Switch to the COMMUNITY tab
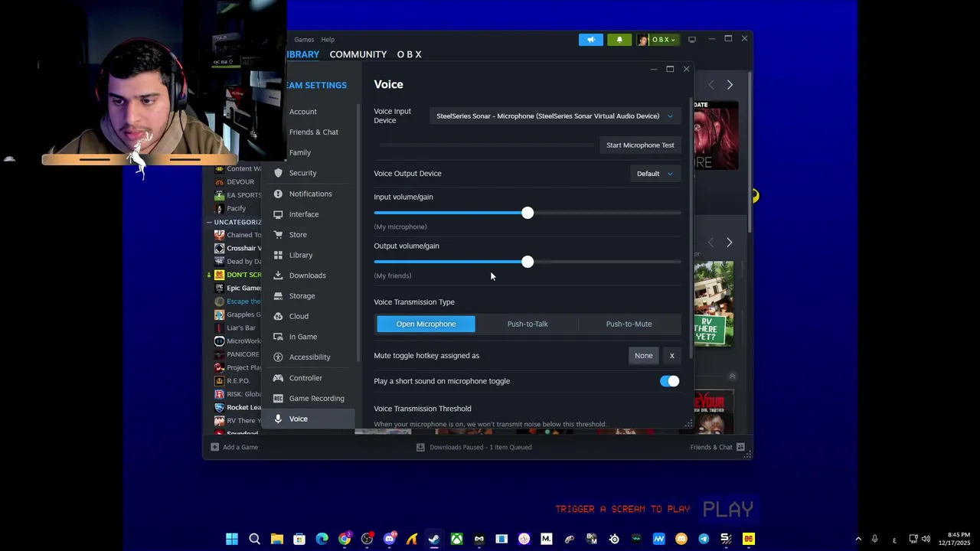 pyautogui.click(x=358, y=54)
